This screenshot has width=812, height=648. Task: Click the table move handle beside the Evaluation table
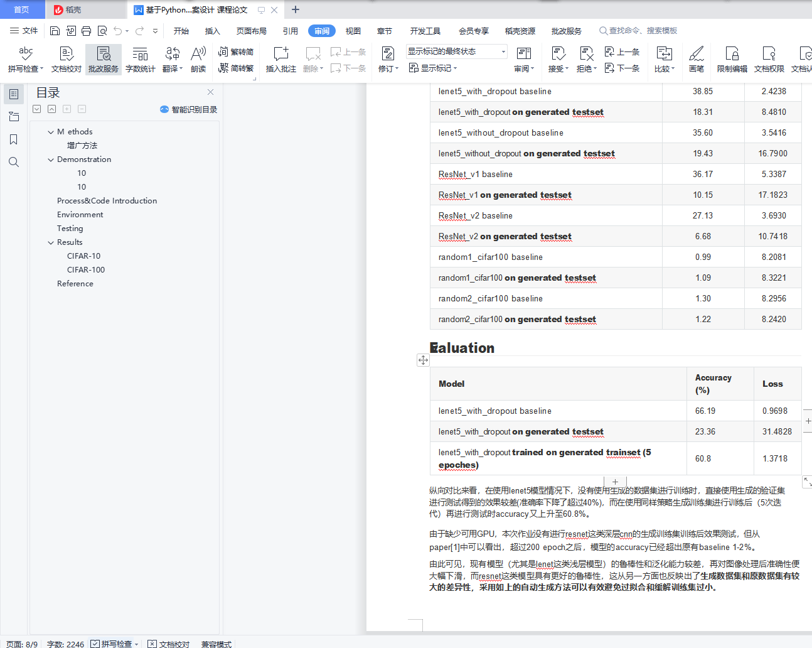point(424,360)
